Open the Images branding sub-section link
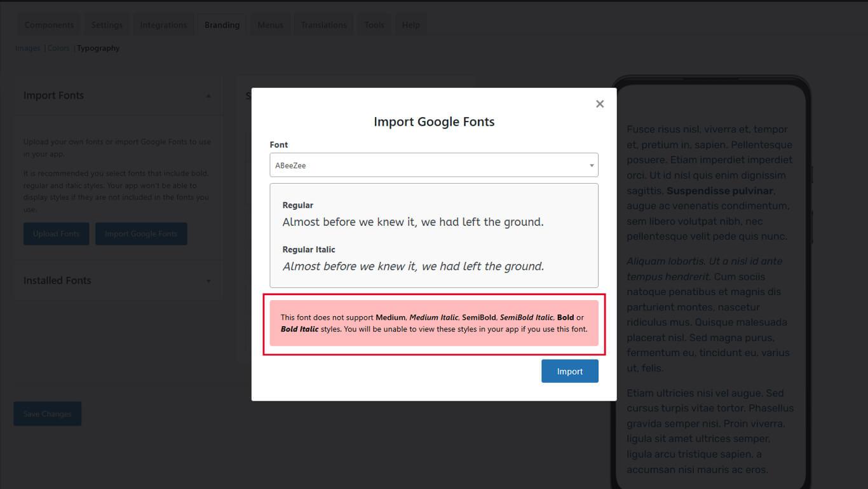 point(28,48)
